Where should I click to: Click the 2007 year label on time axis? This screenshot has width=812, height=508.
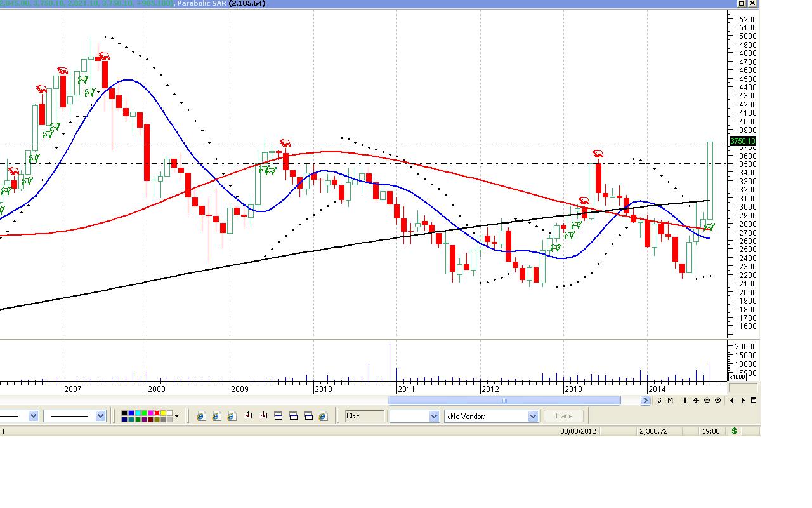point(72,389)
